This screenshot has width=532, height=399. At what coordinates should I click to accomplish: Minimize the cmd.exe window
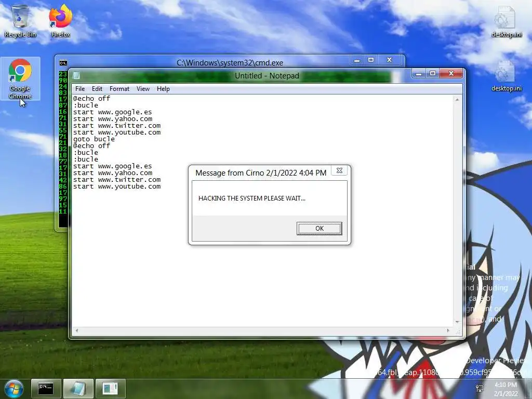coord(357,60)
